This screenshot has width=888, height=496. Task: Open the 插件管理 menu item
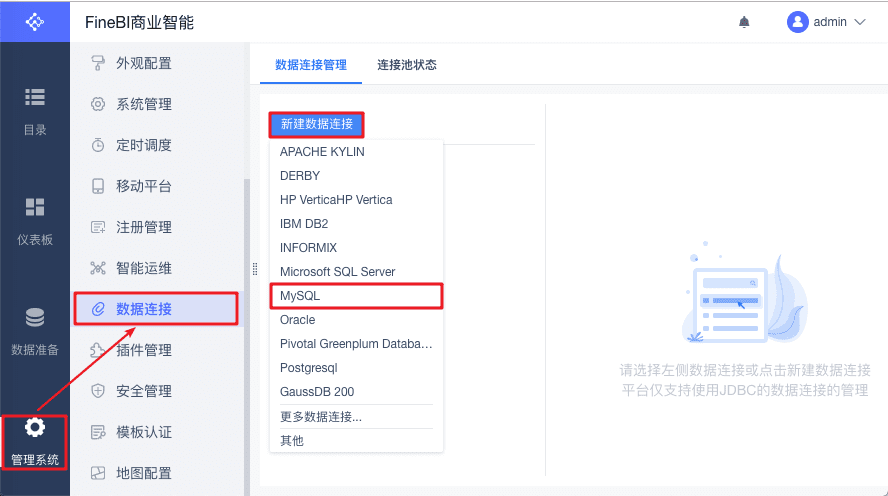pos(144,350)
